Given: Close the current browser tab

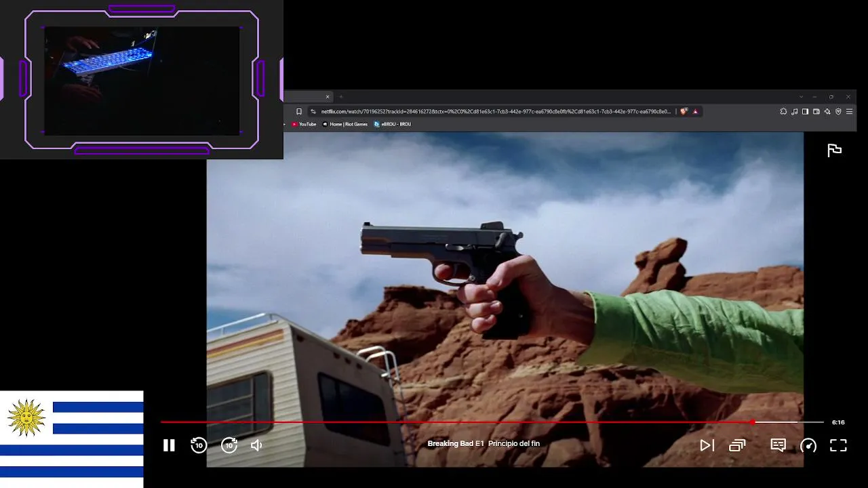Looking at the screenshot, I should (x=328, y=97).
